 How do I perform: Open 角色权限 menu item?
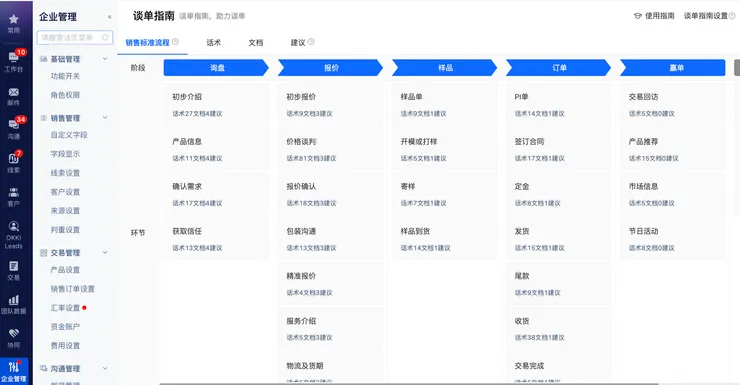(65, 95)
